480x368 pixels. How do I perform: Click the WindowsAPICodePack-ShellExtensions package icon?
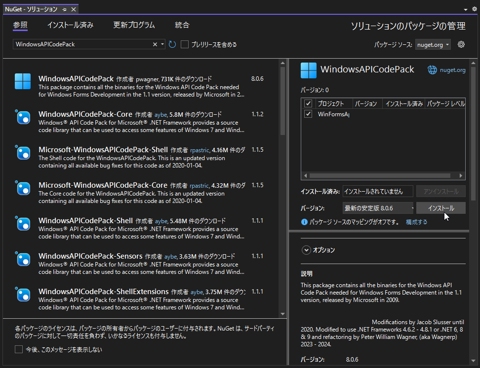[x=23, y=294]
